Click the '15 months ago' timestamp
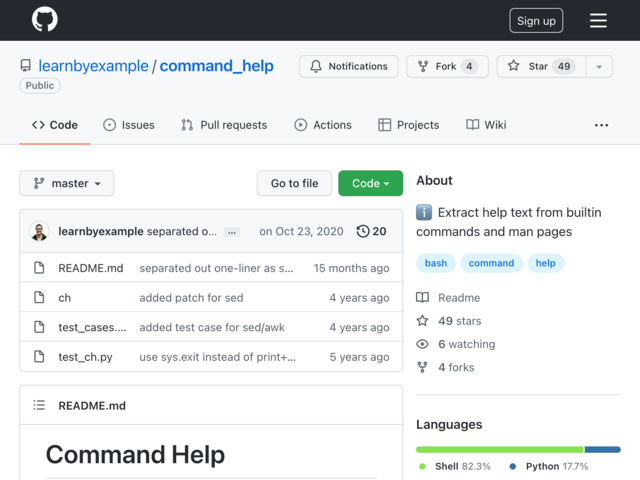 351,268
